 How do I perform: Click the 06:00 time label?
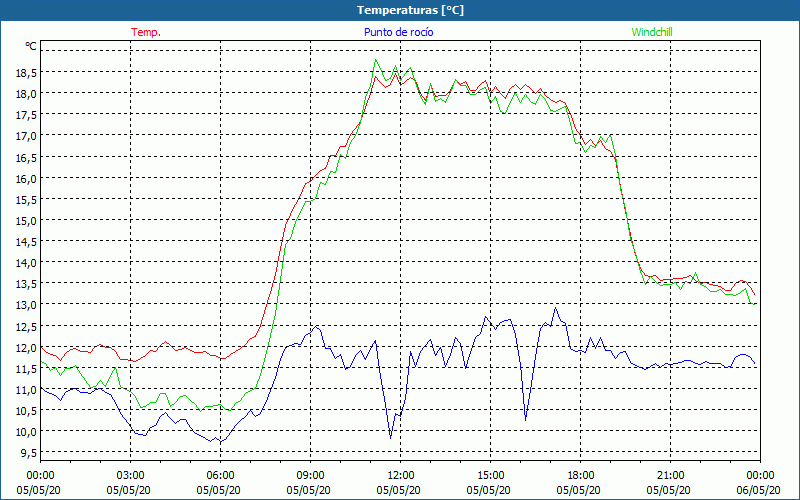(220, 476)
